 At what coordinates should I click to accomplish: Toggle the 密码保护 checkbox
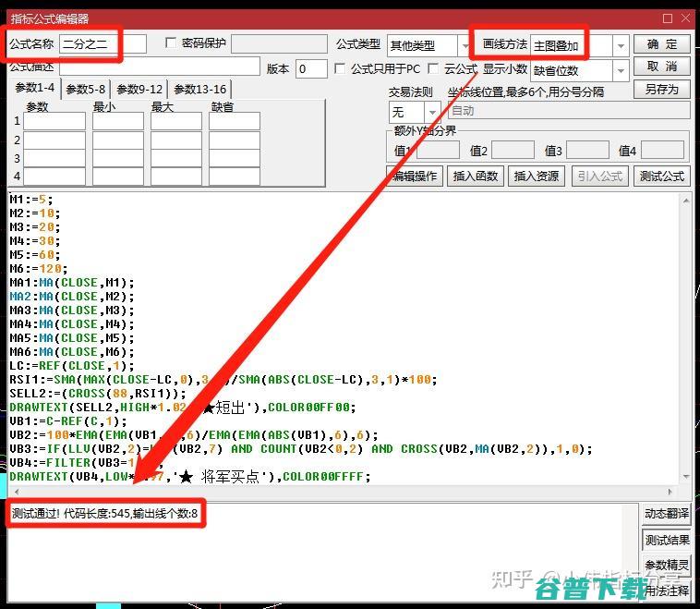point(170,43)
